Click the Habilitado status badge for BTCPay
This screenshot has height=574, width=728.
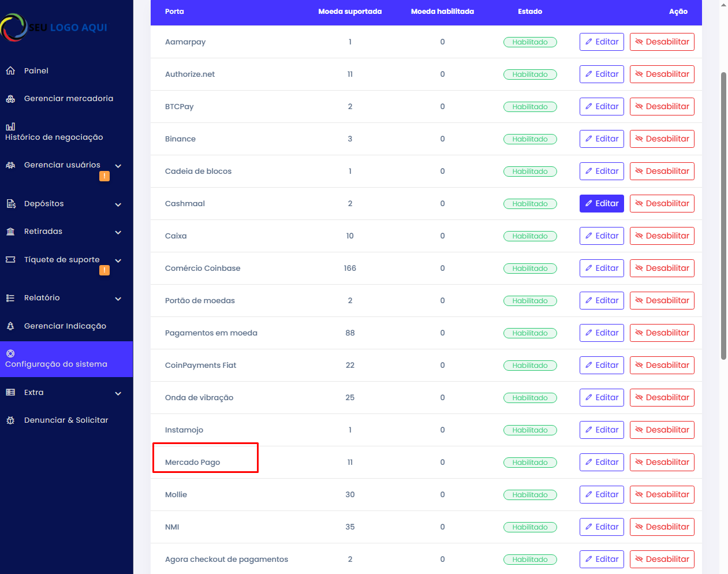[530, 107]
